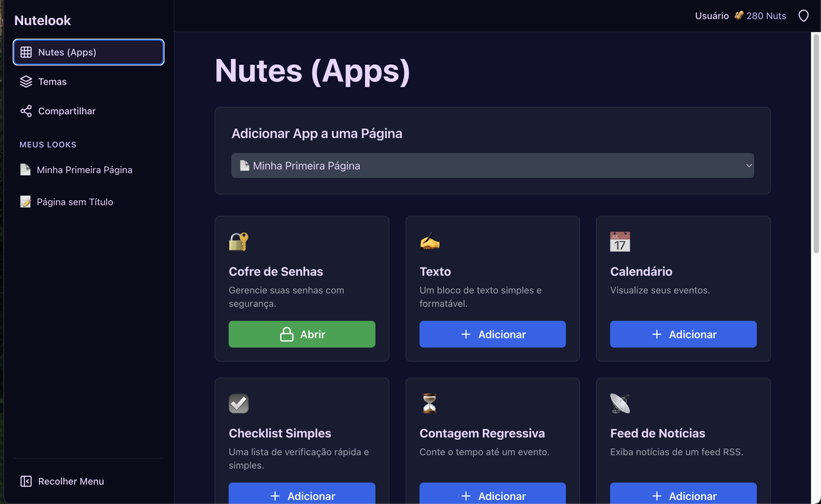Click the stacked layers icon beside Temas
821x504 pixels.
coord(26,81)
